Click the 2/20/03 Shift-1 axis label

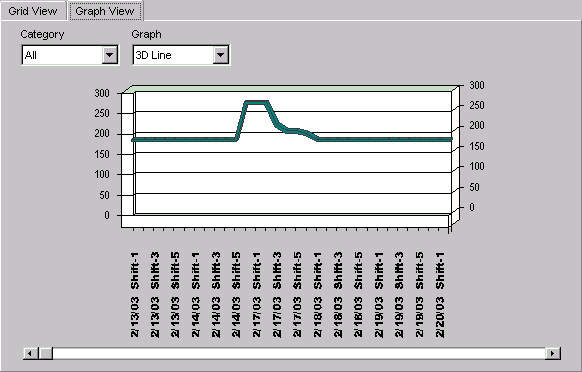(439, 295)
